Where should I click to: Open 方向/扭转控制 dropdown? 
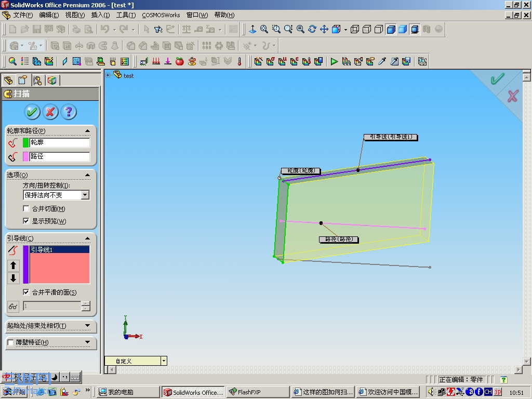(85, 195)
